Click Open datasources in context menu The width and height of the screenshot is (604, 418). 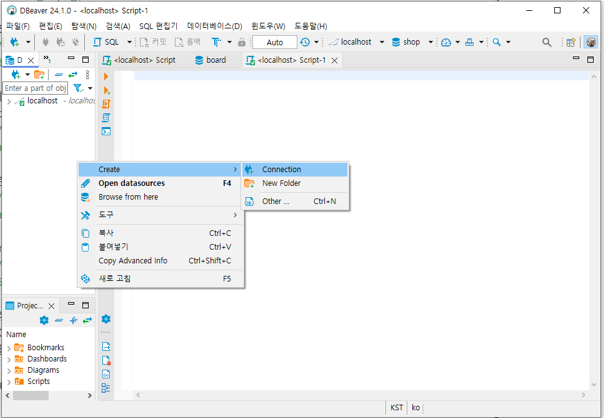[x=160, y=183]
